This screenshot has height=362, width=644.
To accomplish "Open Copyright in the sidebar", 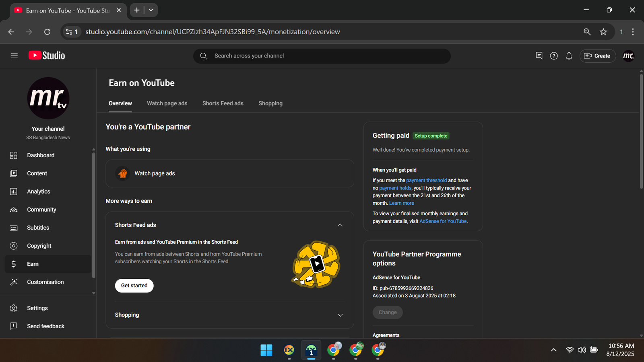I will tap(48, 246).
